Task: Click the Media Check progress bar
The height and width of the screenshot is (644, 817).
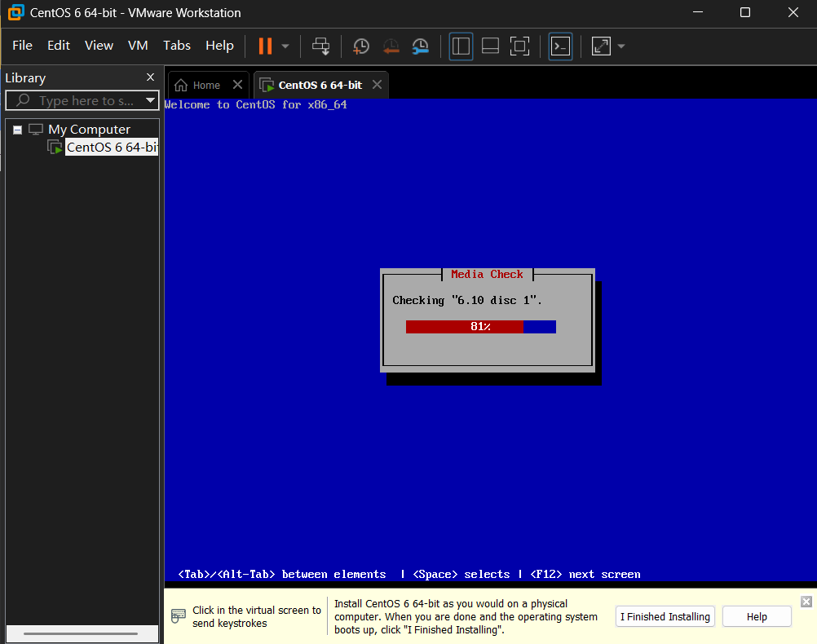Action: click(480, 327)
